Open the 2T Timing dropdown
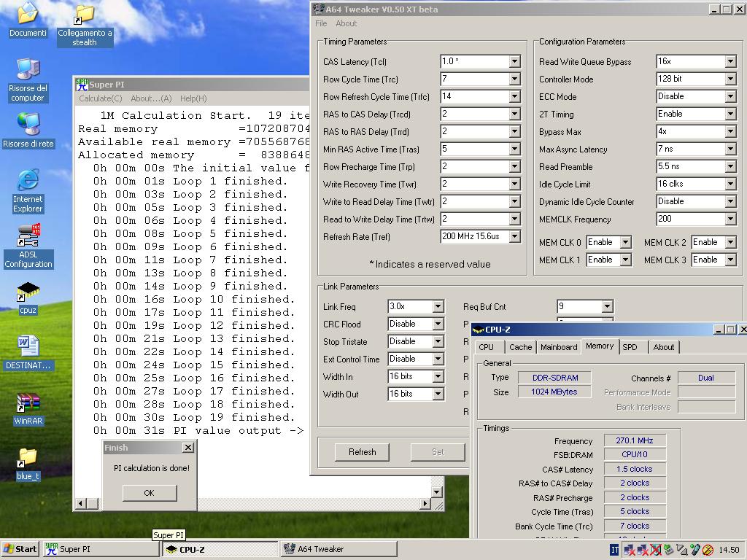 click(730, 114)
